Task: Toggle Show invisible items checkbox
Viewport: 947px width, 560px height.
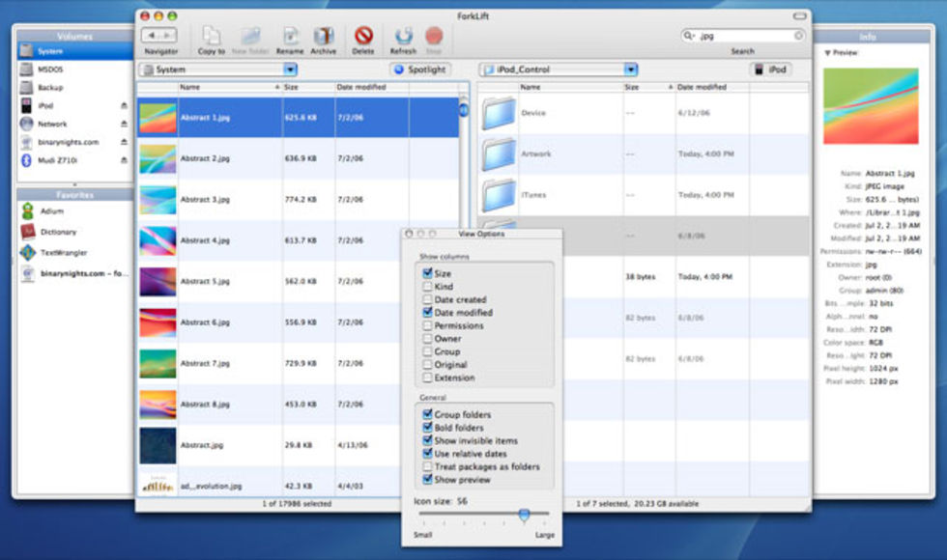Action: tap(427, 440)
